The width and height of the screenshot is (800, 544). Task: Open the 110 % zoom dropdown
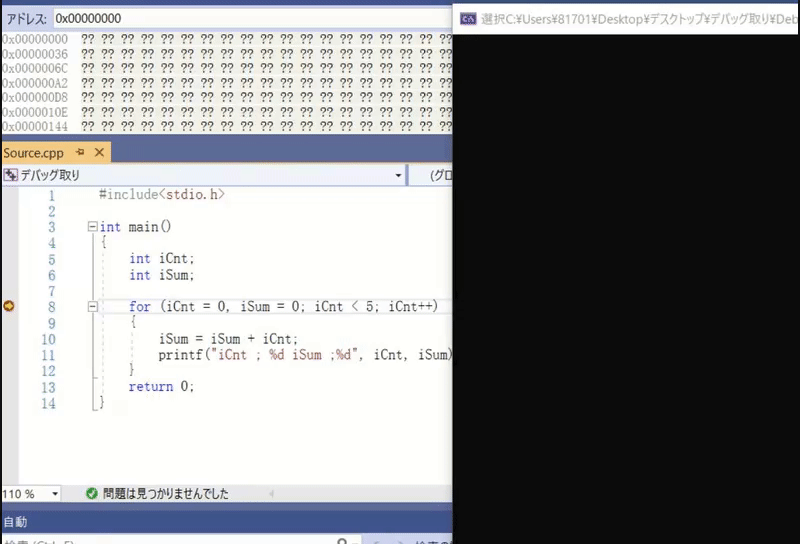(x=55, y=494)
